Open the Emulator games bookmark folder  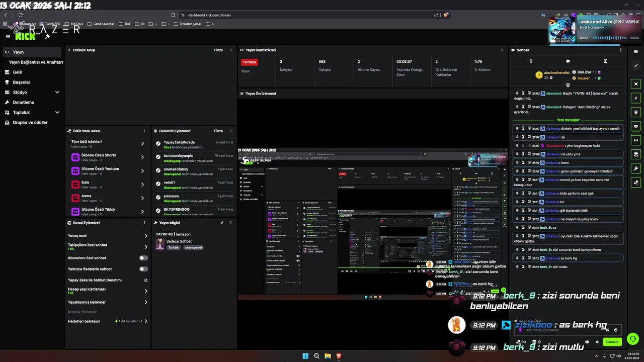(x=188, y=24)
